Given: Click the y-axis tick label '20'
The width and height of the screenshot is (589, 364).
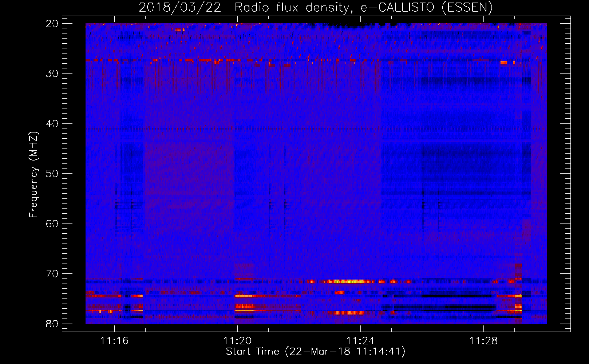Looking at the screenshot, I should point(52,24).
